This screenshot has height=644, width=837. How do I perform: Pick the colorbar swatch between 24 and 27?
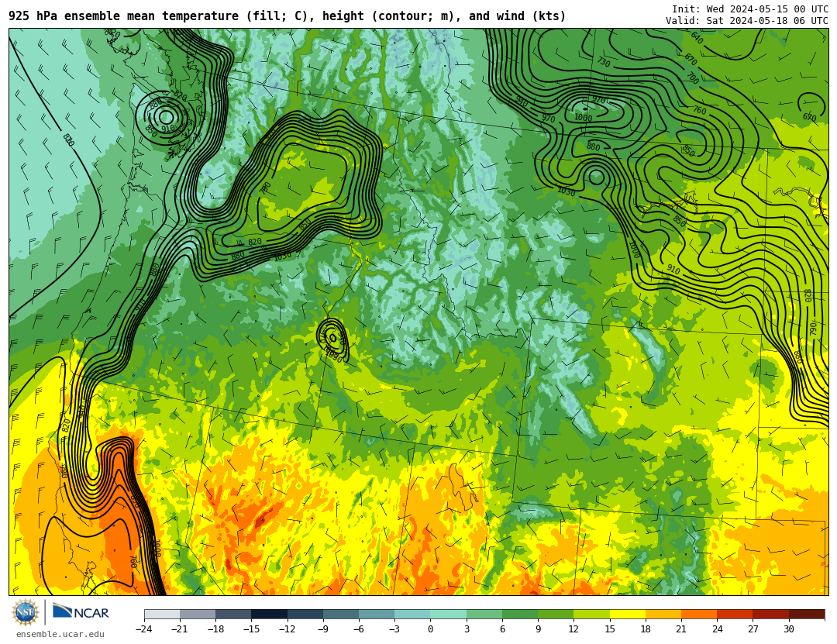coord(735,614)
